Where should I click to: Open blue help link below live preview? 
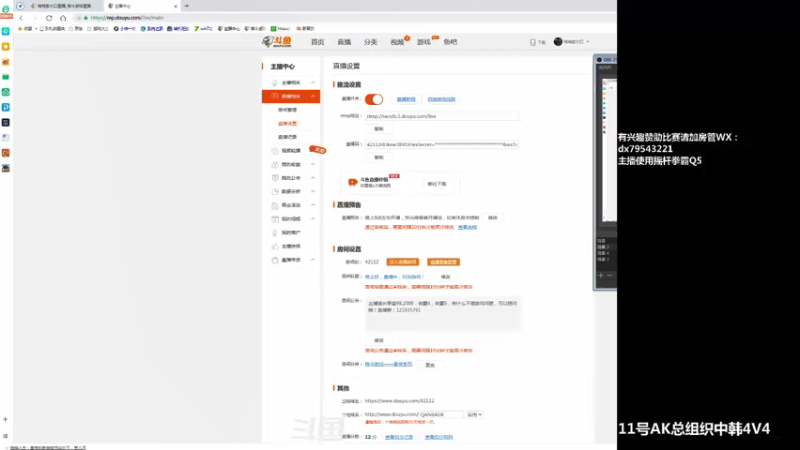pos(467,228)
